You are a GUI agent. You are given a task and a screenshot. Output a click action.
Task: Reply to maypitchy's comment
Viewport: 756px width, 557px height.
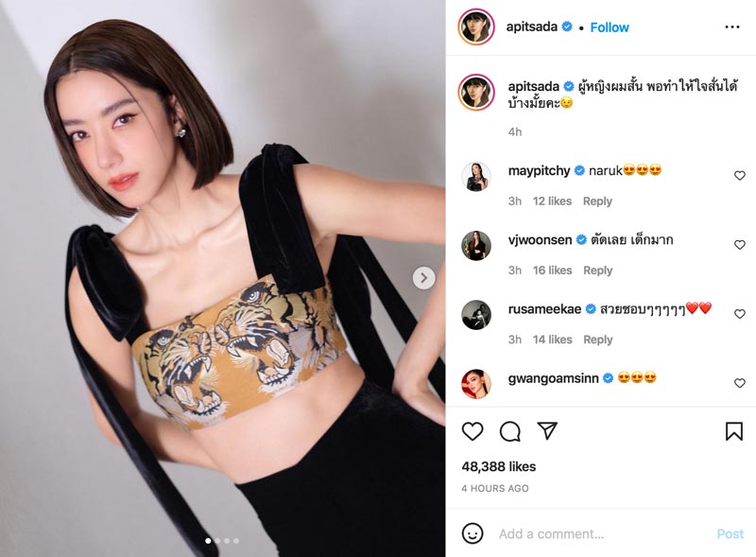(x=597, y=201)
